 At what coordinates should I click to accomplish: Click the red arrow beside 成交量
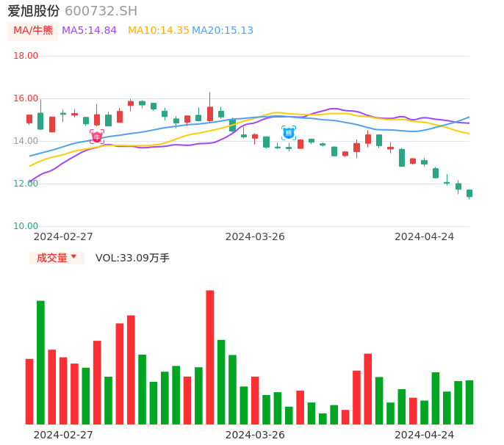73,257
